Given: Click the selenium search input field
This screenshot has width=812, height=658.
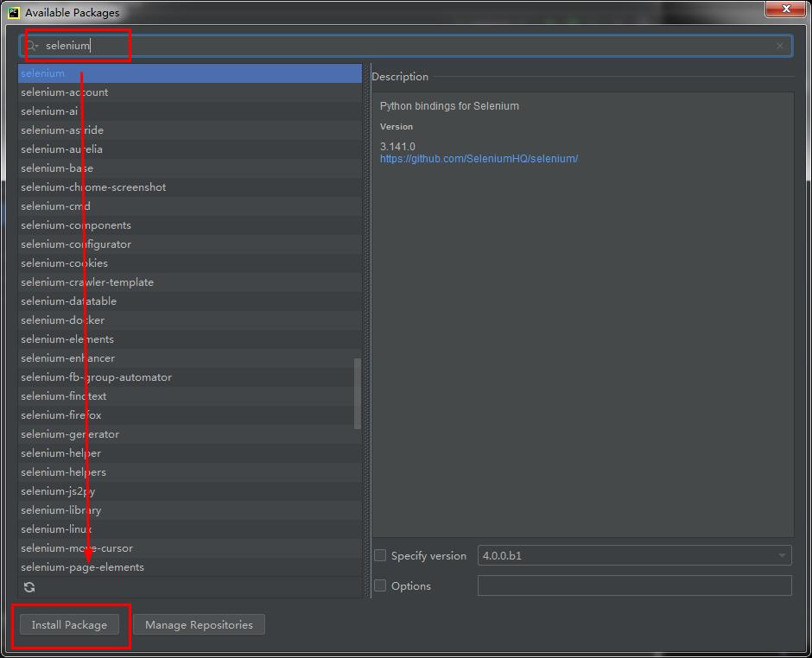Looking at the screenshot, I should tap(406, 46).
